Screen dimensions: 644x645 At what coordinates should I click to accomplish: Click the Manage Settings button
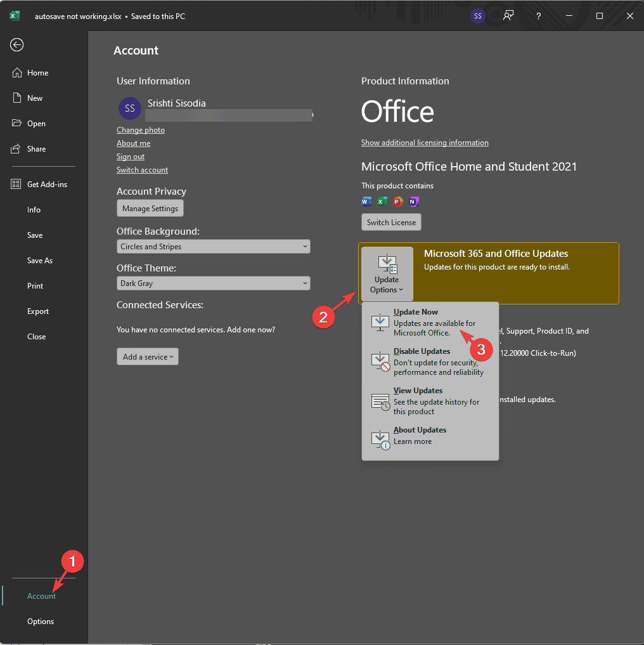click(150, 208)
